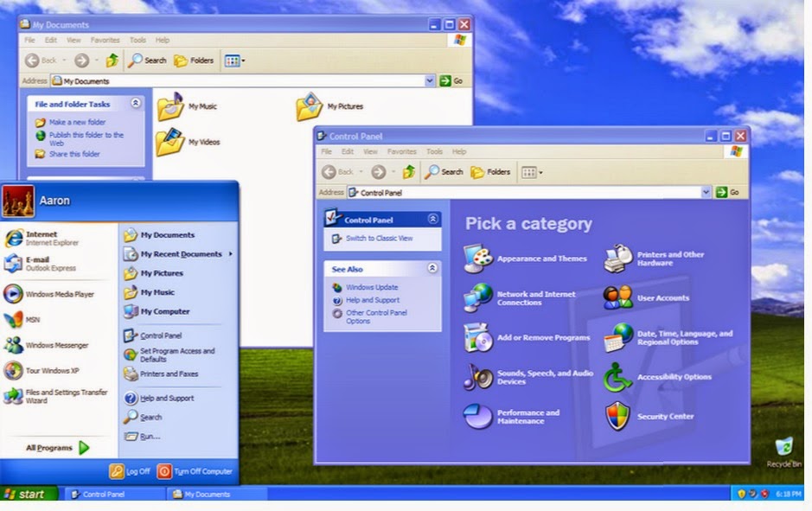Open Accessibility Options icon
The width and height of the screenshot is (812, 511).
[x=617, y=376]
